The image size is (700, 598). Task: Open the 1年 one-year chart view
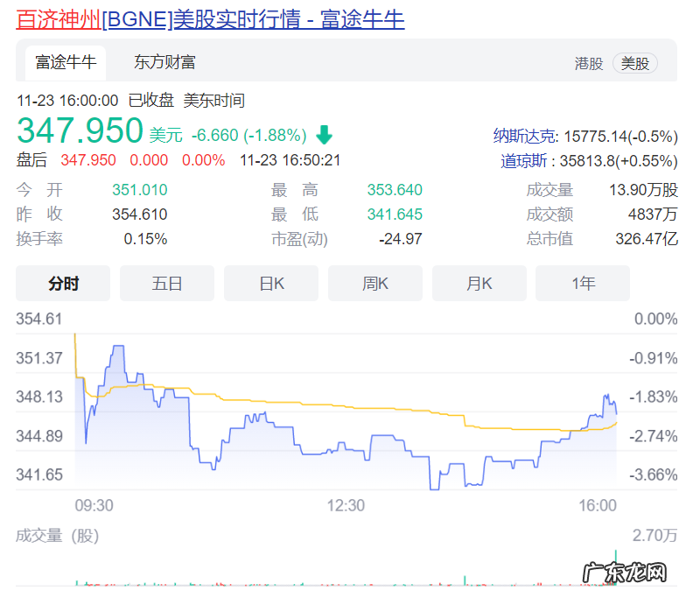pos(582,282)
